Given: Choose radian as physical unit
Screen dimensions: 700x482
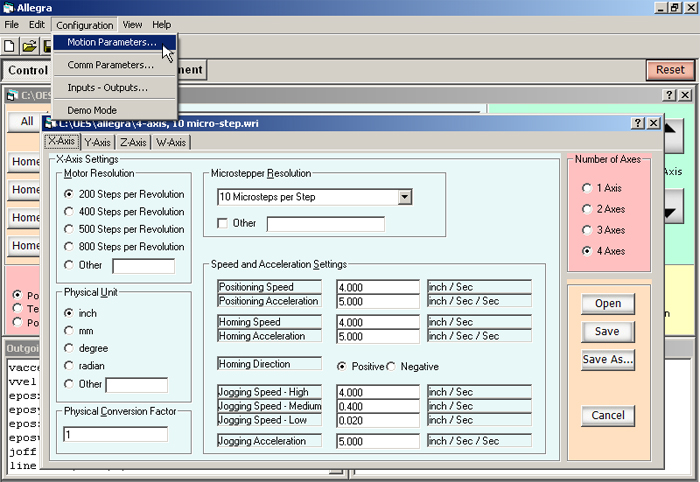Looking at the screenshot, I should (84, 366).
